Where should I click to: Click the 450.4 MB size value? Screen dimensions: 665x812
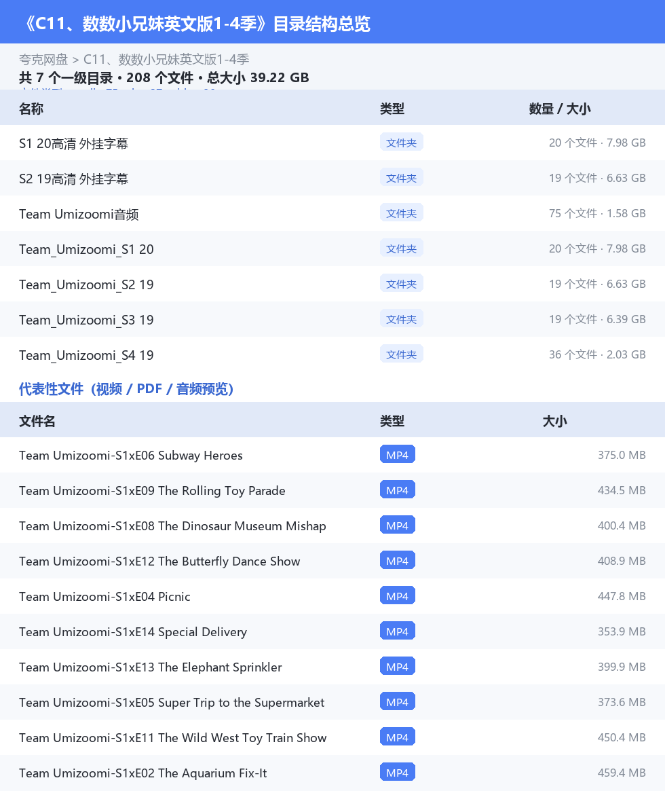pyautogui.click(x=622, y=737)
